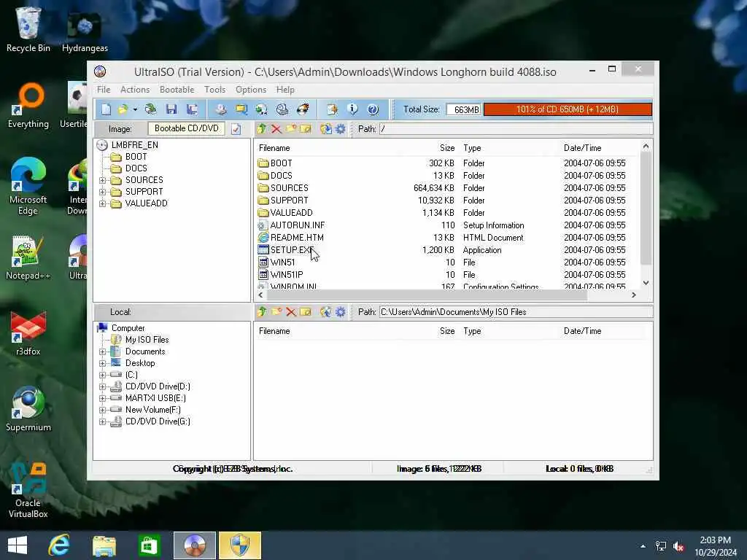Expand the (C:) drive in Local tree
Screen dimensions: 747x560
tap(102, 376)
